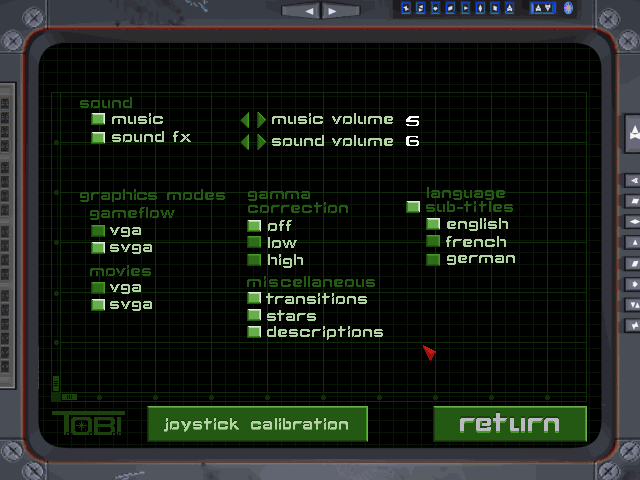Set gamma correction to high
Screen dimensions: 640x480
pos(254,260)
